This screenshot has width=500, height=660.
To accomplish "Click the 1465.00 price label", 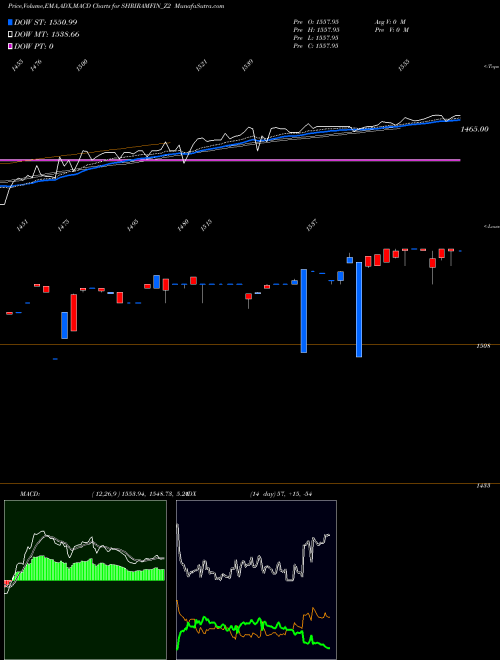I will (x=474, y=129).
